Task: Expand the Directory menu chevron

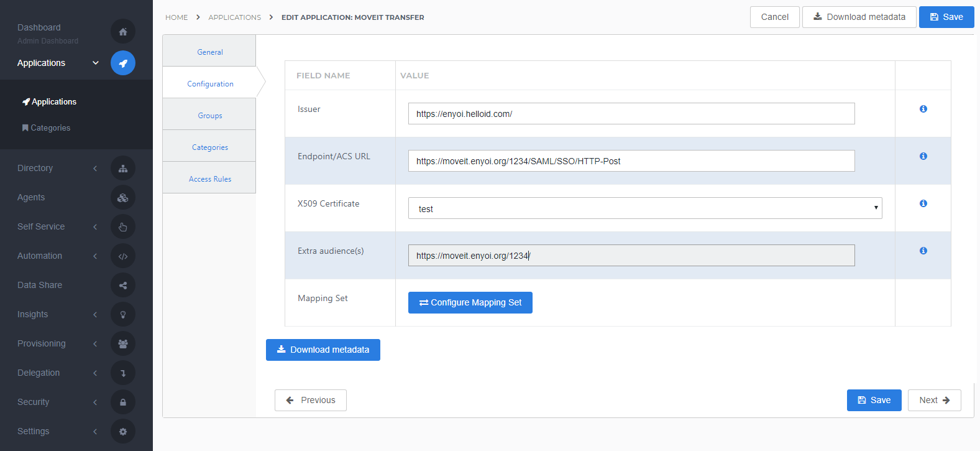Action: (x=95, y=168)
